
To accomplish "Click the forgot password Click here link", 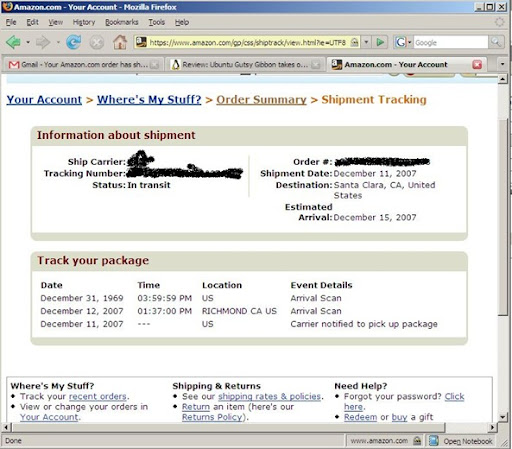I will pos(454,396).
